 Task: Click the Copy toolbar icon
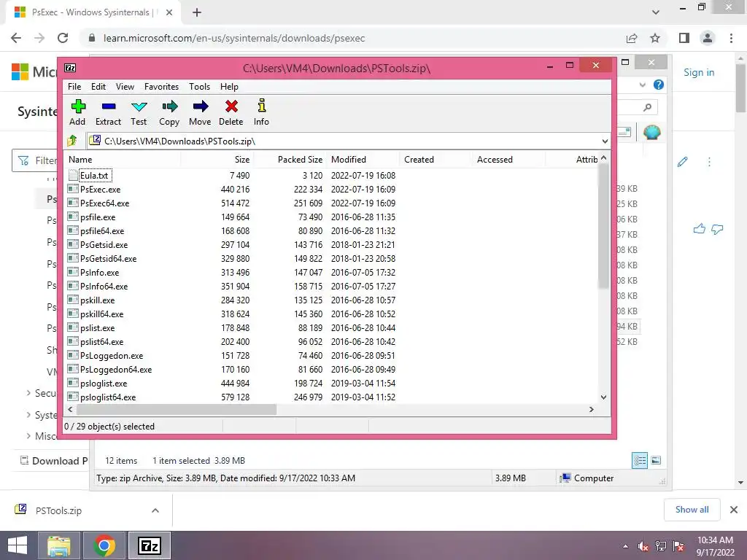click(169, 106)
